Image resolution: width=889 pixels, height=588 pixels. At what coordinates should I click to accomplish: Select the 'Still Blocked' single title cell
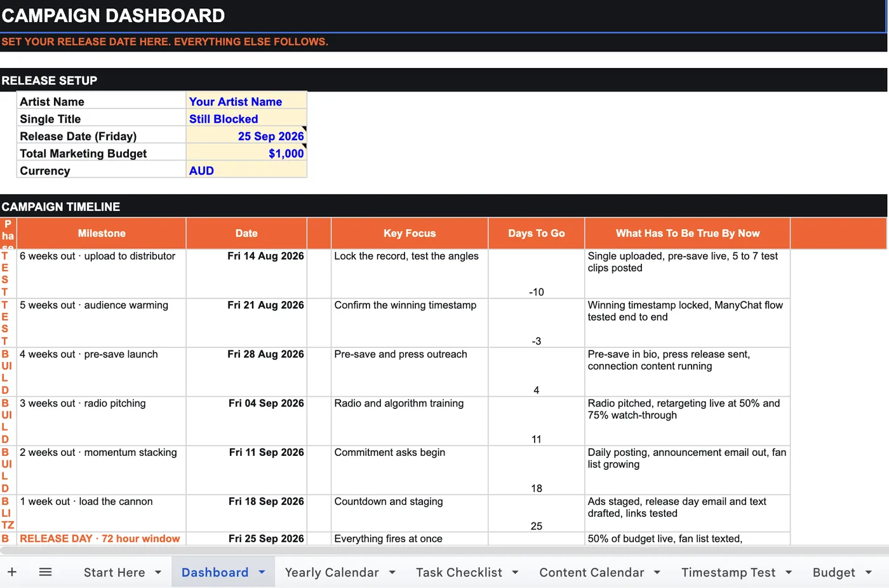[246, 119]
